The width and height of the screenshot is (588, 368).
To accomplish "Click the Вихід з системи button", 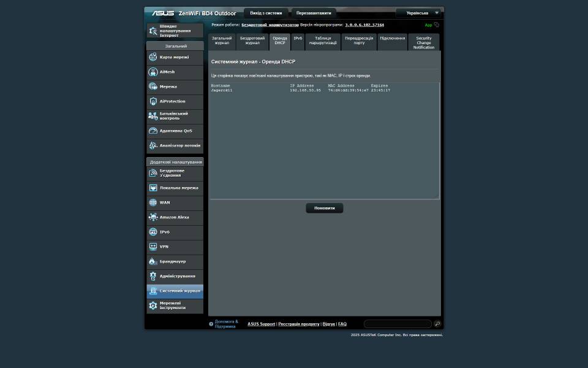I will [x=266, y=13].
